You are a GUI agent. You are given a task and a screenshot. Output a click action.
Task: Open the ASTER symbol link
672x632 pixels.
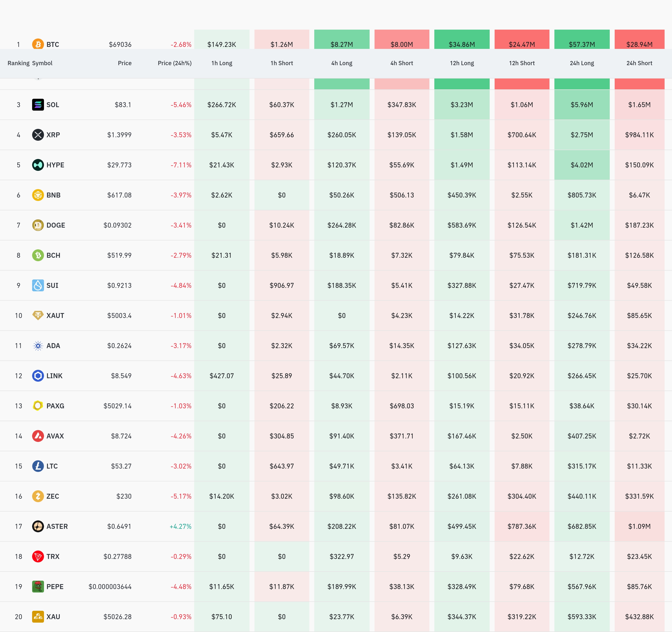[x=57, y=526]
